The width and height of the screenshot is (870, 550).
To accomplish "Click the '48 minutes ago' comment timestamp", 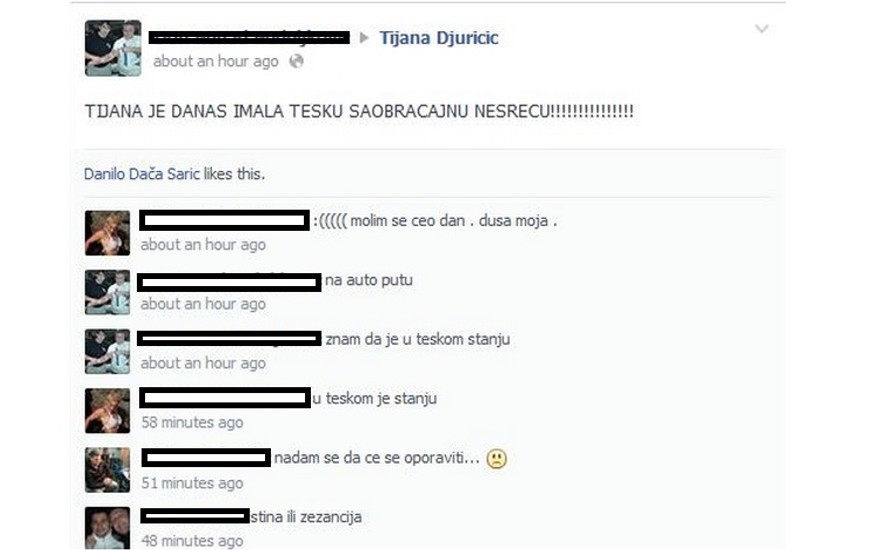I will pyautogui.click(x=192, y=541).
